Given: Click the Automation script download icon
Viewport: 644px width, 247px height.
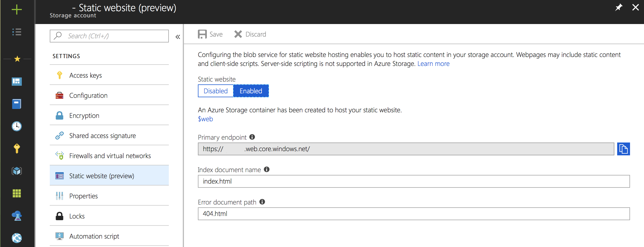Looking at the screenshot, I should [59, 236].
